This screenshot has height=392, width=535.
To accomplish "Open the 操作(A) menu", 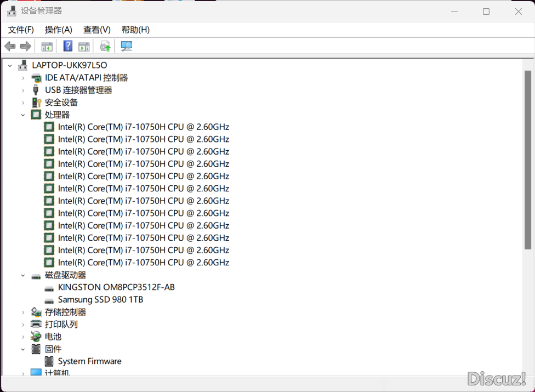I will tap(58, 30).
